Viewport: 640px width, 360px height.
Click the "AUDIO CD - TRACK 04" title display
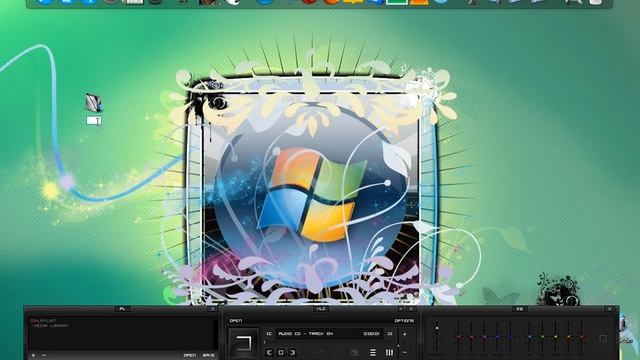click(306, 334)
